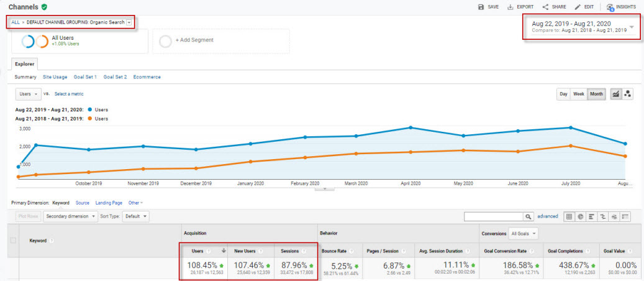644x281 pixels.
Task: Click the Share icon
Action: click(545, 7)
